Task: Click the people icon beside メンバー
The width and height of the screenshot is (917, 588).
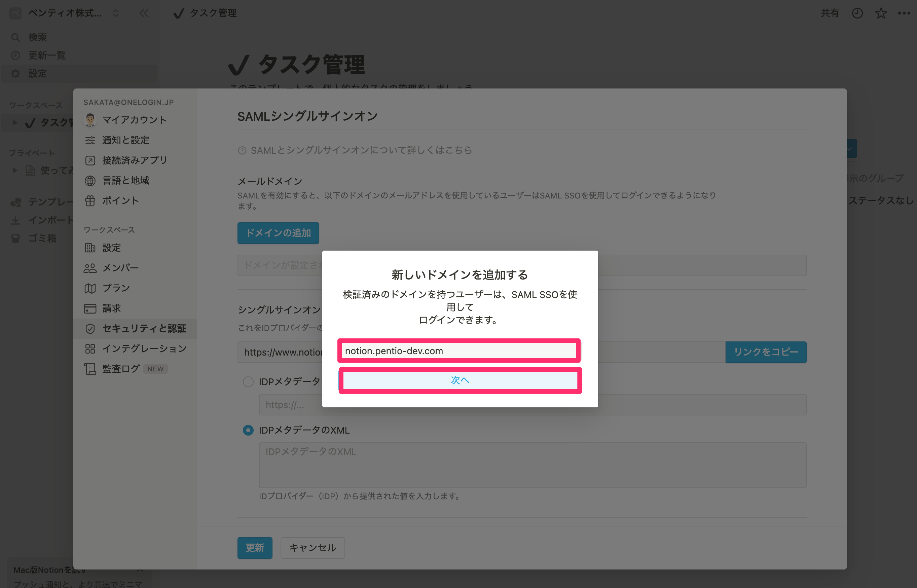Action: (90, 268)
